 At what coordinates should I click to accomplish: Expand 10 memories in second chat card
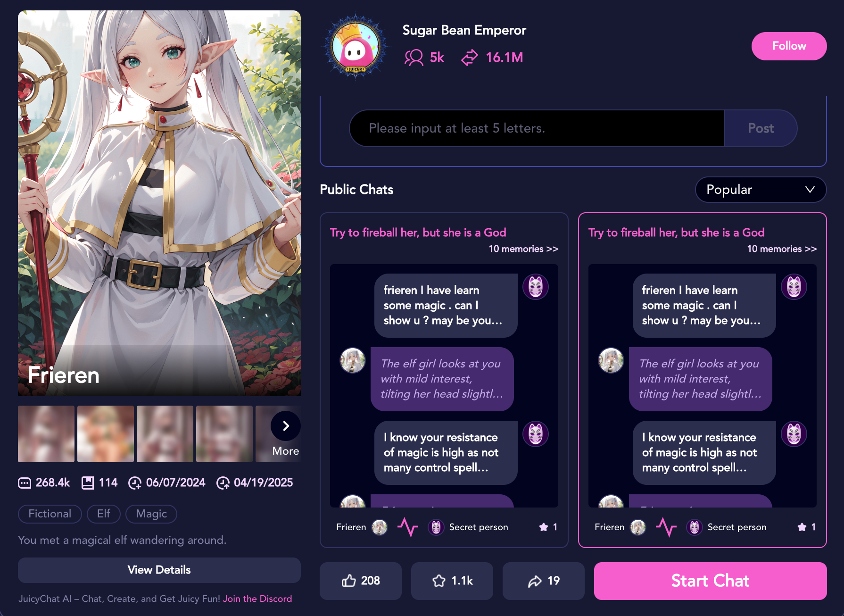[x=782, y=249]
